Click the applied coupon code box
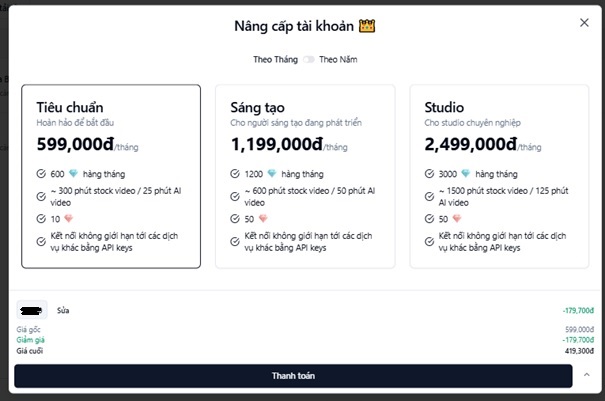 (34, 311)
